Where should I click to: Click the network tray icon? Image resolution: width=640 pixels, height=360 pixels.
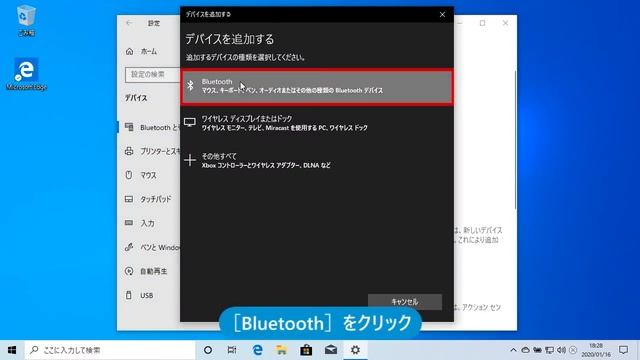(x=549, y=350)
